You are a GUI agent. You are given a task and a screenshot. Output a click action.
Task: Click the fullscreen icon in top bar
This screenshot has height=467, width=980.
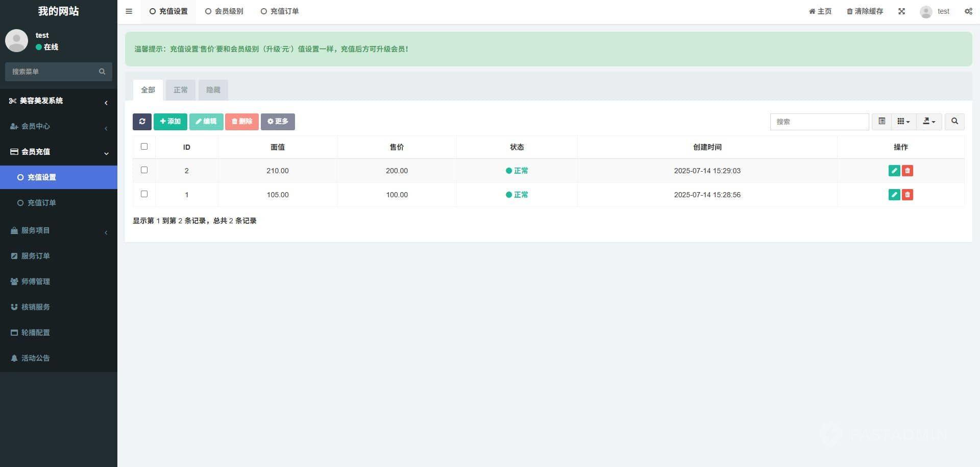pos(901,11)
